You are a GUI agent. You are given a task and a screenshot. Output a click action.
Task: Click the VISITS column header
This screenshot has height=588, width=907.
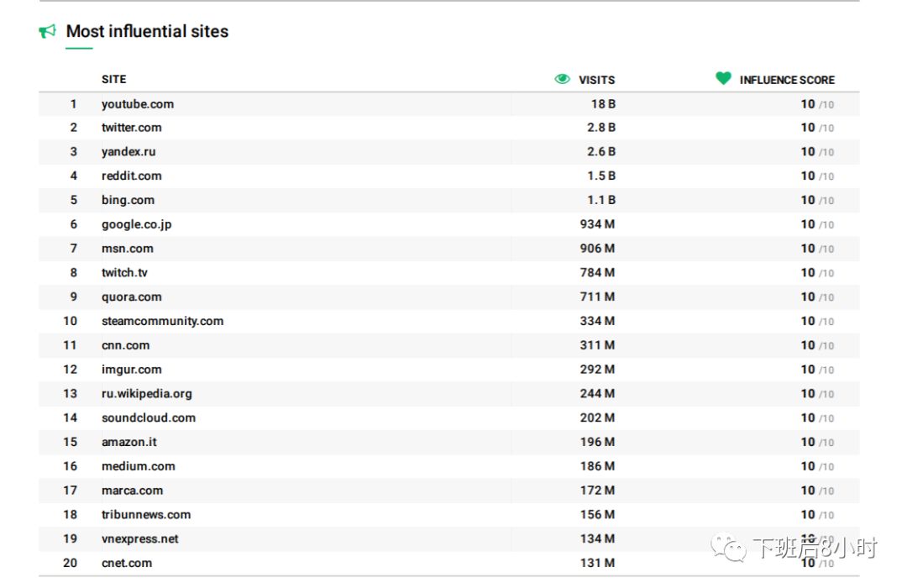click(x=597, y=80)
